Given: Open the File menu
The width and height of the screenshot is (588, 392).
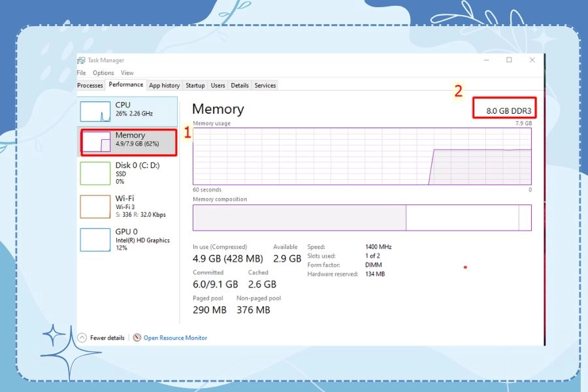Looking at the screenshot, I should (x=82, y=73).
